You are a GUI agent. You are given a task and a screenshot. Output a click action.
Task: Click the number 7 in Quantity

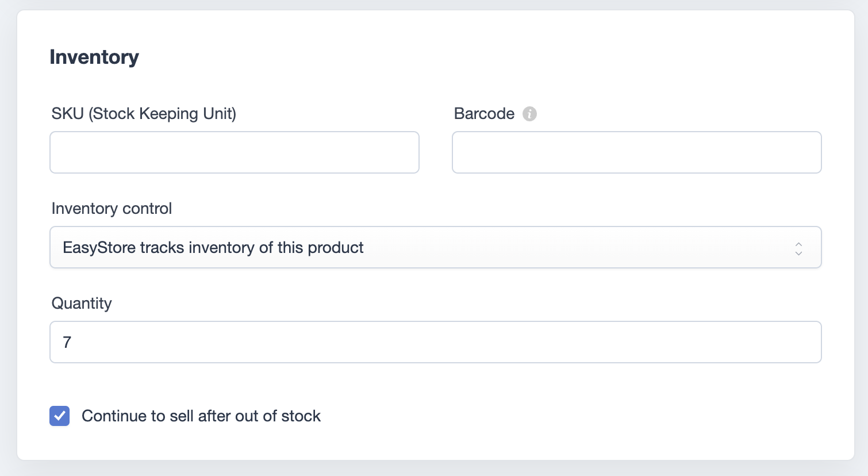[x=67, y=342]
